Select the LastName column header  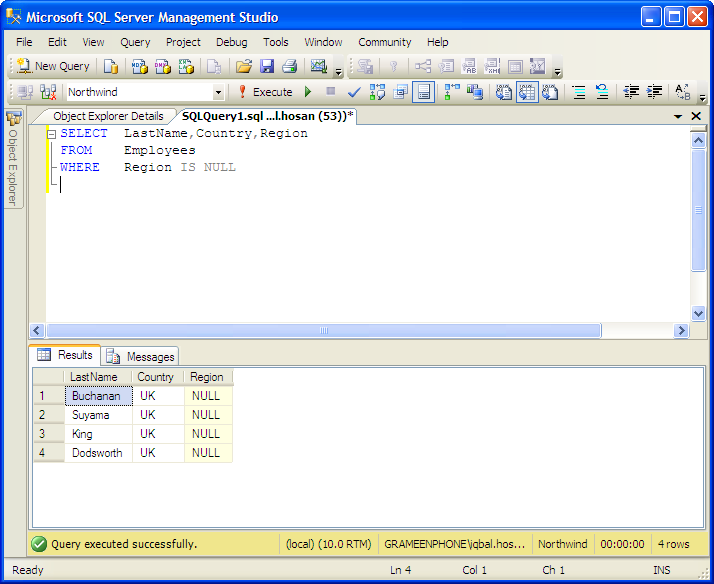[98, 377]
